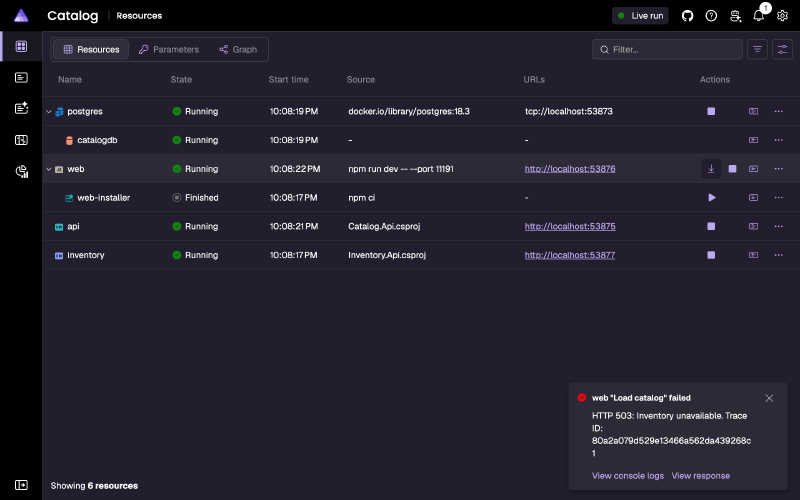
Task: Open the view options sliders icon
Action: 782,49
